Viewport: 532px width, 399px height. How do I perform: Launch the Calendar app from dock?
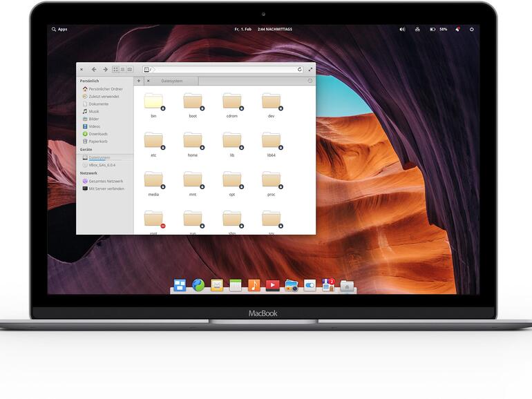[x=236, y=285]
